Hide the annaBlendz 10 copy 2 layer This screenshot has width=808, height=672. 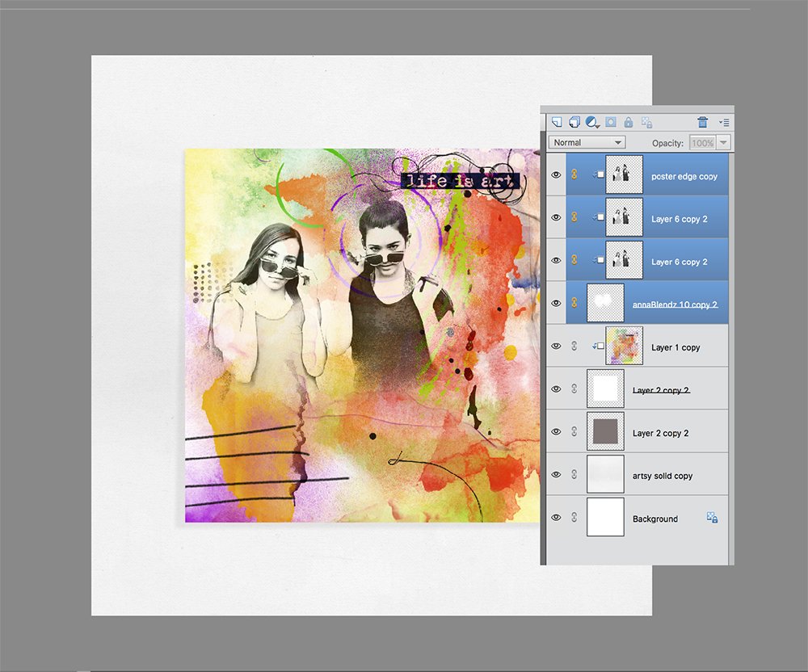(x=556, y=304)
